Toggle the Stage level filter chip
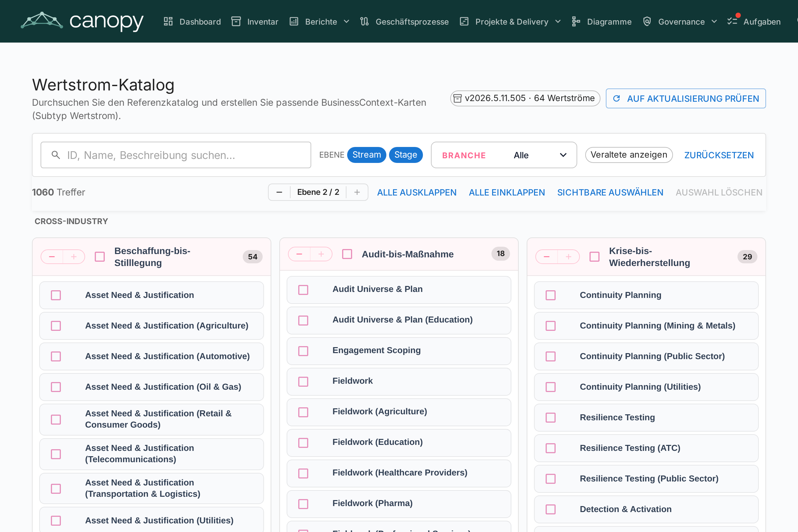The width and height of the screenshot is (798, 532). (405, 155)
